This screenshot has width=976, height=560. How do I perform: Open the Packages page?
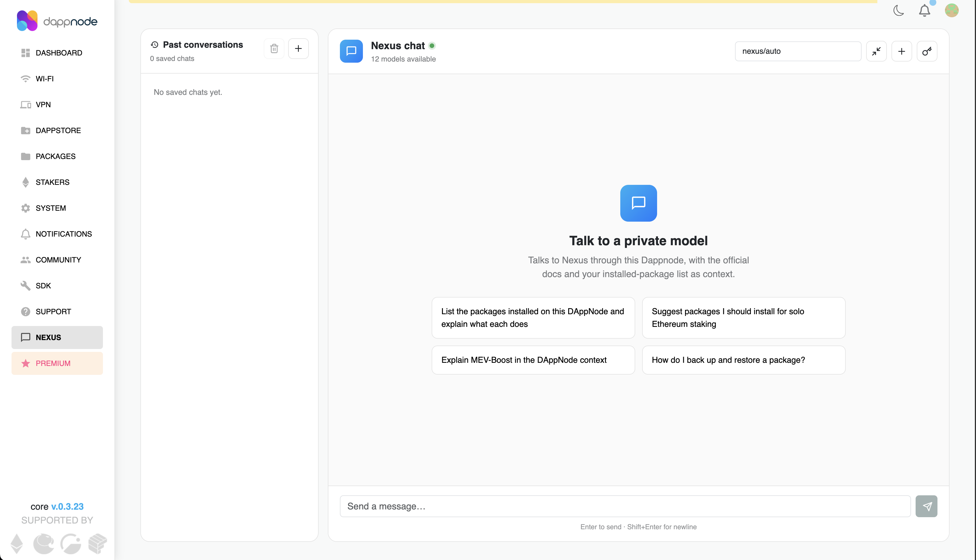tap(57, 156)
